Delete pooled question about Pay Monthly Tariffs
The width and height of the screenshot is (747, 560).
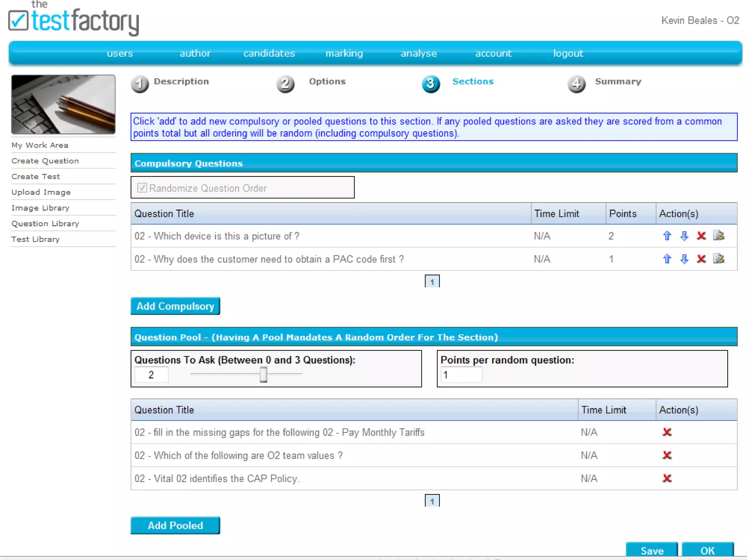667,432
